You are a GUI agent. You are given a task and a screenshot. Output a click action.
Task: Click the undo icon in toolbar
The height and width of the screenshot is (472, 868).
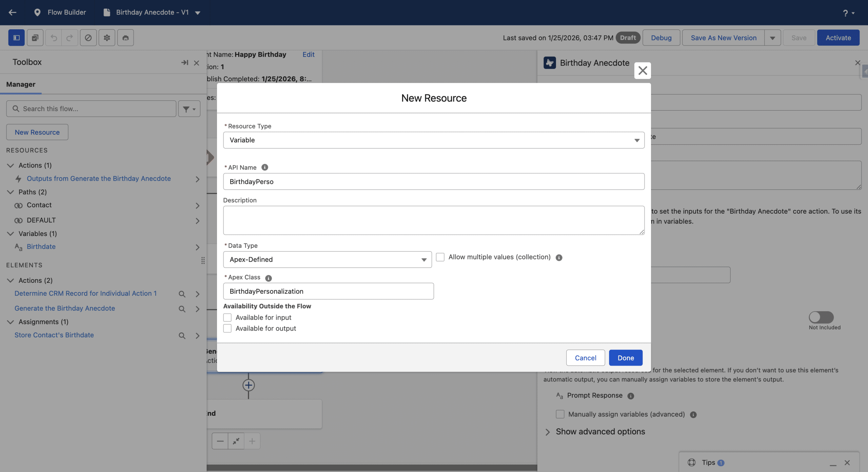[x=54, y=38]
